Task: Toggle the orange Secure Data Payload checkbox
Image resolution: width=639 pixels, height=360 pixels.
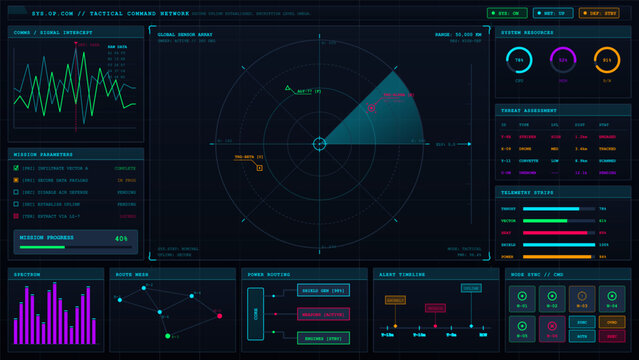Action: pyautogui.click(x=16, y=180)
